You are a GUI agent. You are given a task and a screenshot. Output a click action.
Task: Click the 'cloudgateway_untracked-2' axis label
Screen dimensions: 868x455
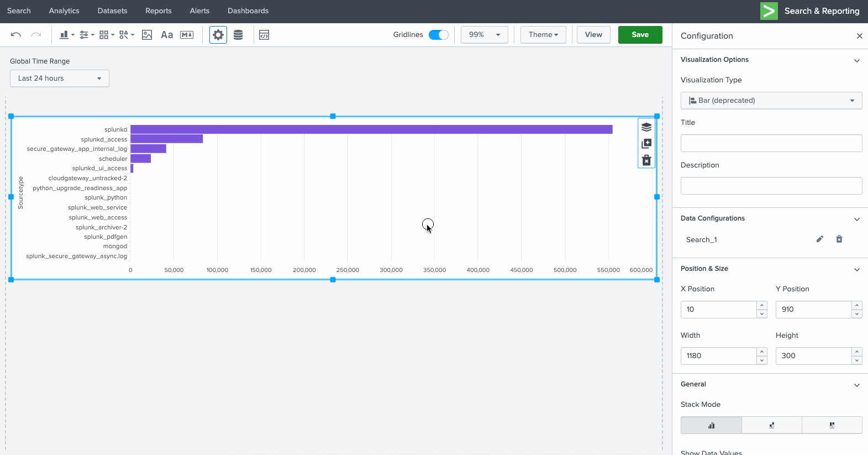click(x=88, y=178)
